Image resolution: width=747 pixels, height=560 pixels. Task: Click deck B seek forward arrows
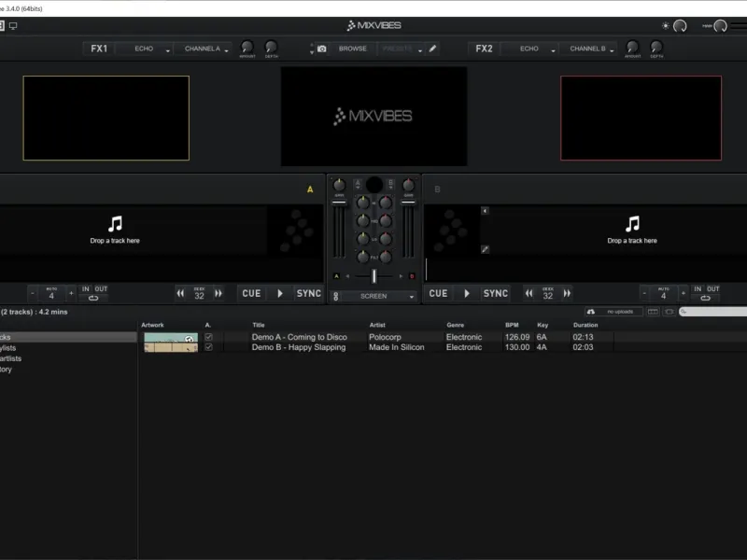567,293
